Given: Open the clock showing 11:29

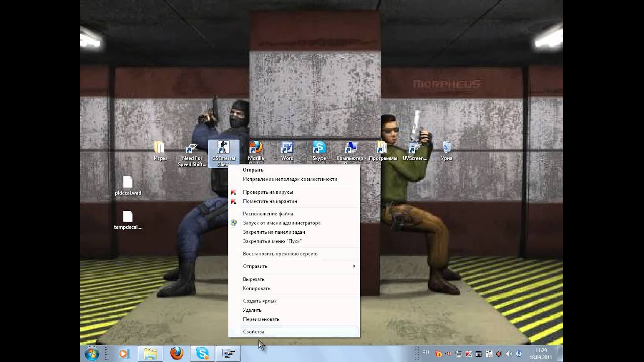Looking at the screenshot, I should [541, 354].
